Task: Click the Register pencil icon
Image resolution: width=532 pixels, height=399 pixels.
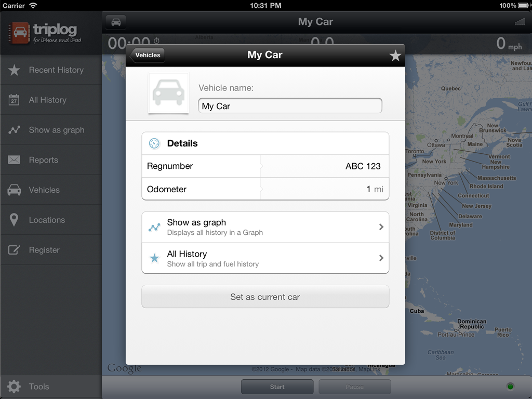Action: (x=14, y=250)
